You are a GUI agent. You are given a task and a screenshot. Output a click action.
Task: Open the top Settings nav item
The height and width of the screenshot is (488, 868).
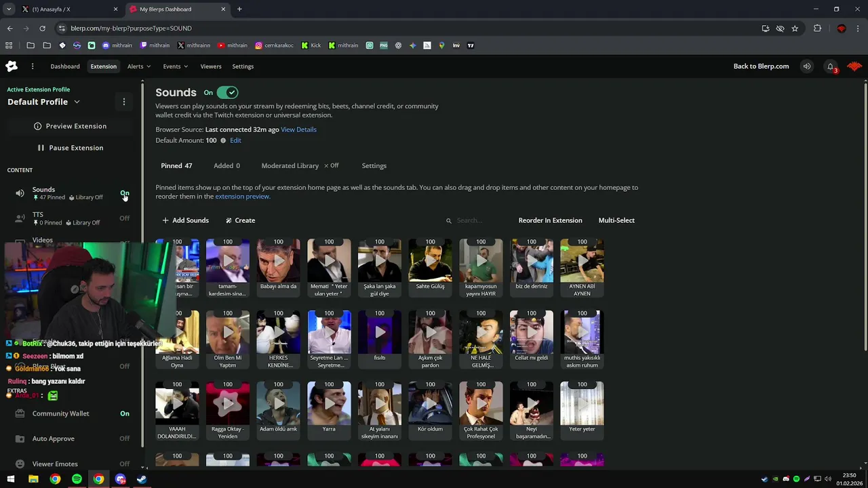pyautogui.click(x=243, y=66)
